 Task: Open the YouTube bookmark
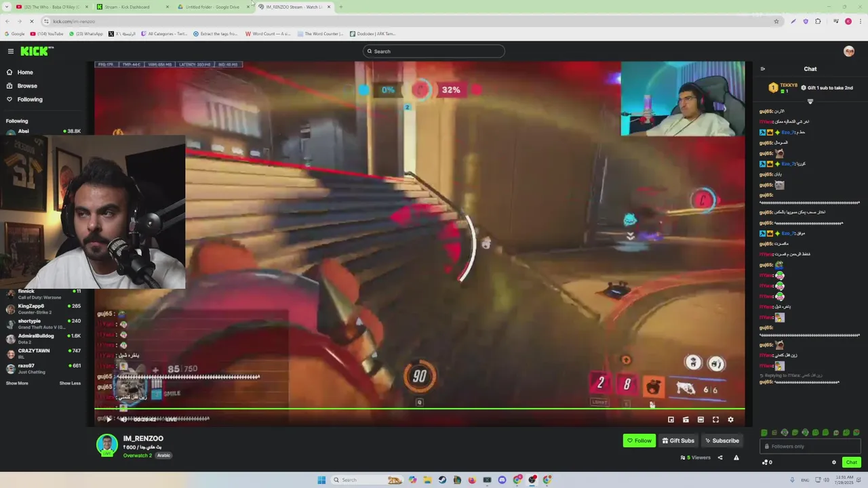pos(47,34)
